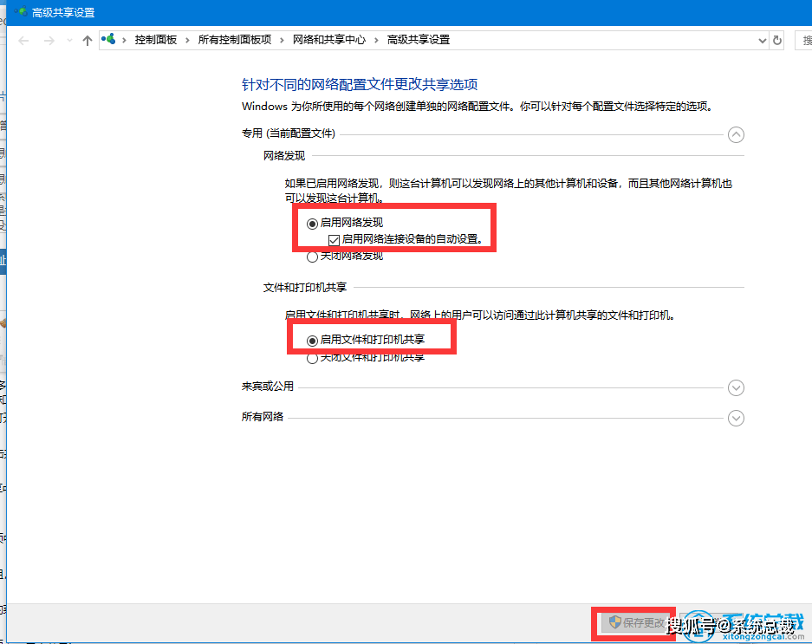Image resolution: width=812 pixels, height=644 pixels.
Task: Select 启用网络发现 radio button
Action: (312, 224)
